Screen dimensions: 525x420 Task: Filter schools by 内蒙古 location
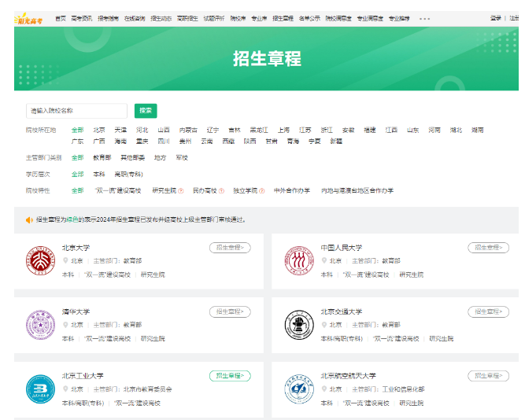coord(188,131)
